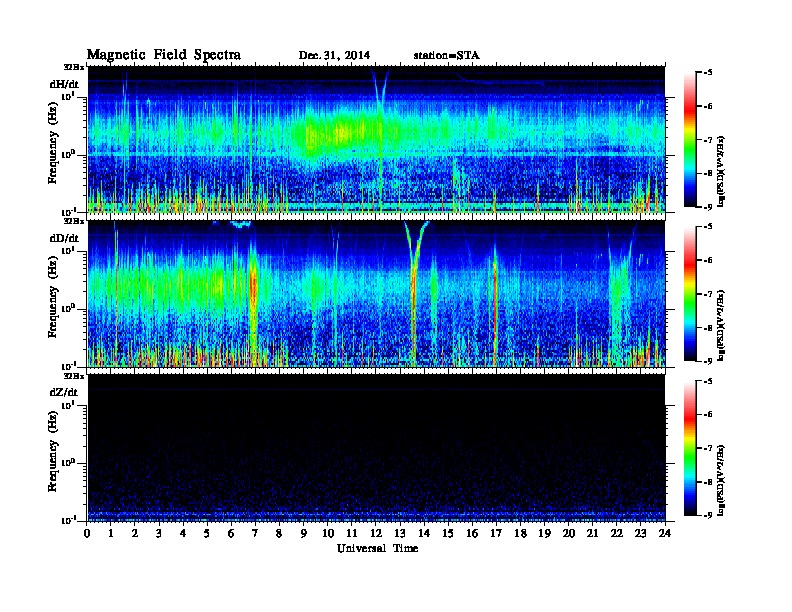The height and width of the screenshot is (612, 792).
Task: Click hour 1 on the Universal Time axis
Action: pos(111,533)
